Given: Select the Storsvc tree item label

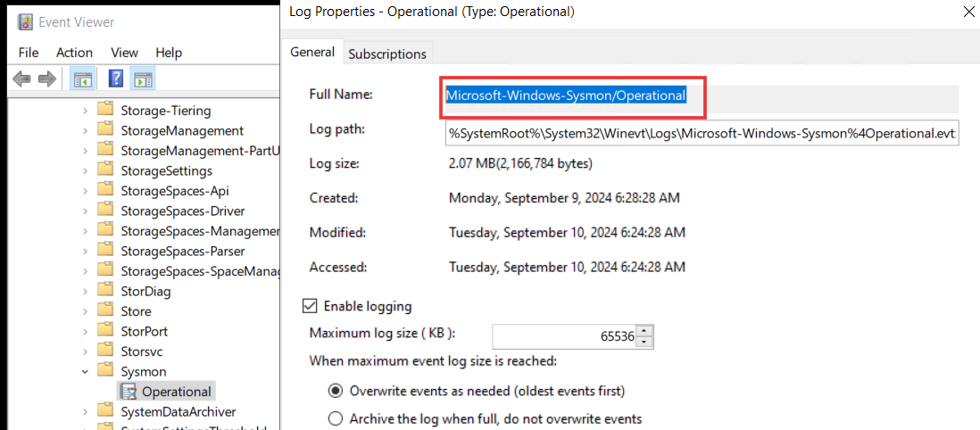Looking at the screenshot, I should (141, 351).
